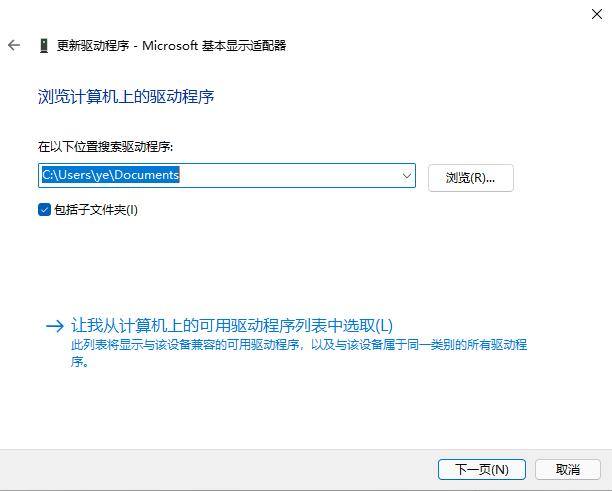Click the 下一页(N) button
Viewport: 612px width, 491px height.
click(x=482, y=469)
